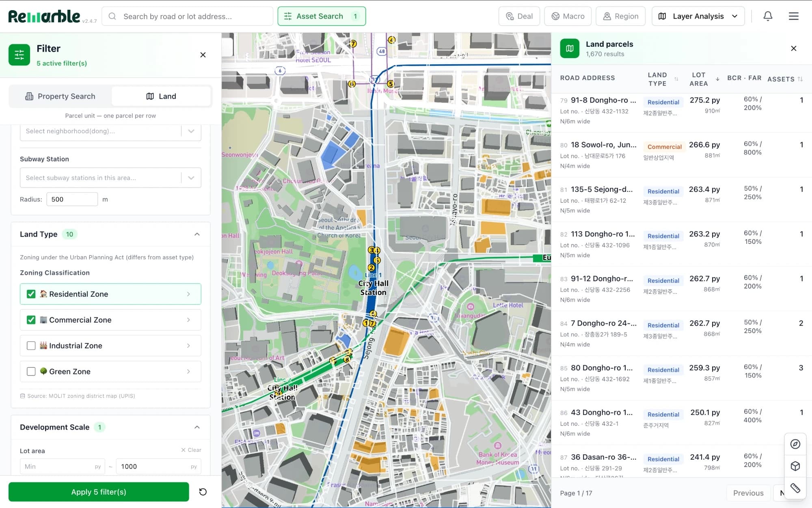The height and width of the screenshot is (508, 812).
Task: Click the Lot Area sort arrow
Action: (717, 79)
